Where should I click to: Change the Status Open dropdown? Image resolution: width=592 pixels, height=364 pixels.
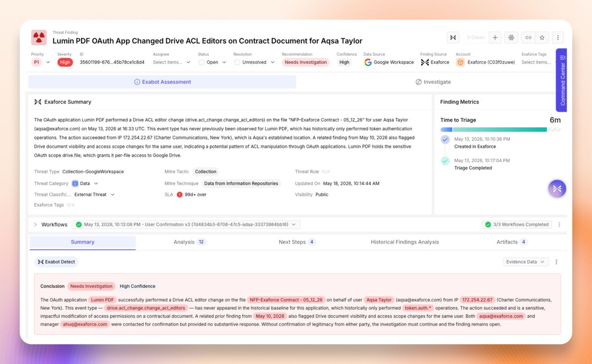[x=212, y=62]
